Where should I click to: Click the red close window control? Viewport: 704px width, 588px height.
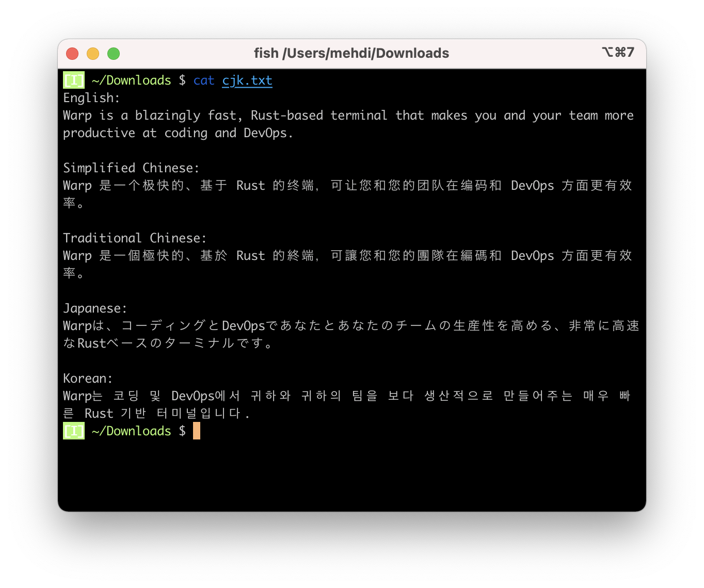coord(72,53)
